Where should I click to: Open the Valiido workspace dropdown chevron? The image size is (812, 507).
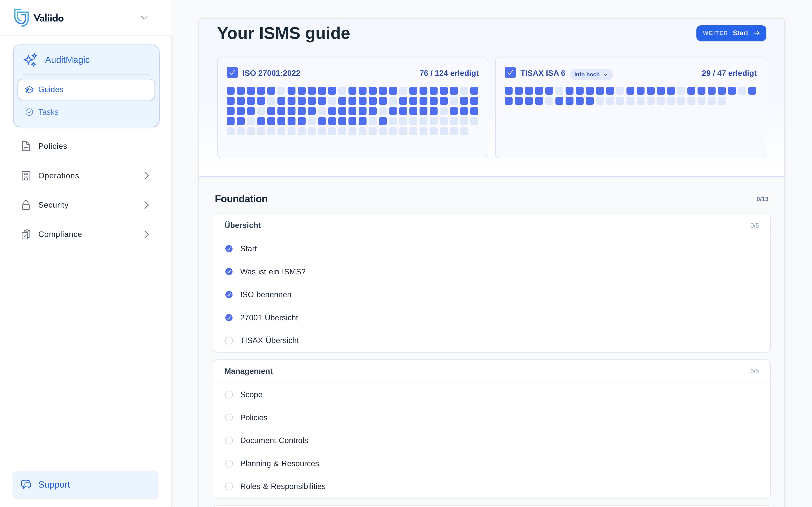144,18
